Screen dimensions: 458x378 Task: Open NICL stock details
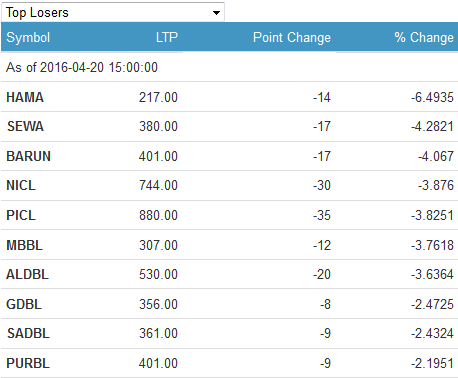point(21,185)
